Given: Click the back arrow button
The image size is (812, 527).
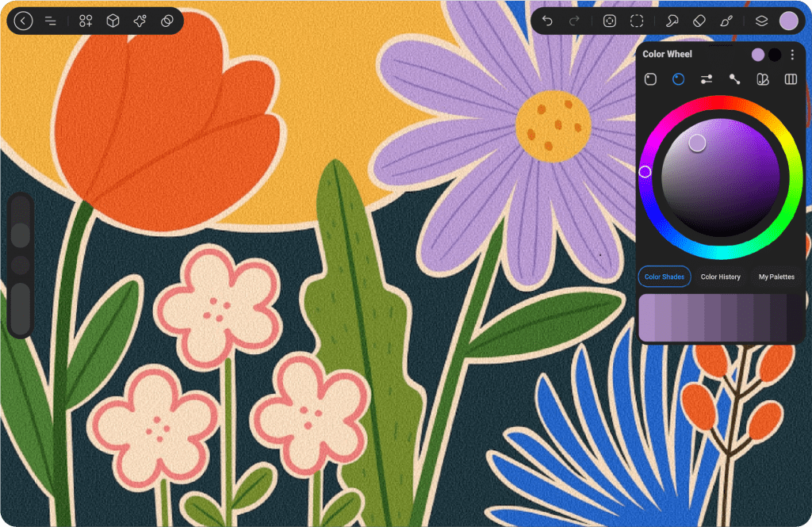Looking at the screenshot, I should tap(24, 21).
